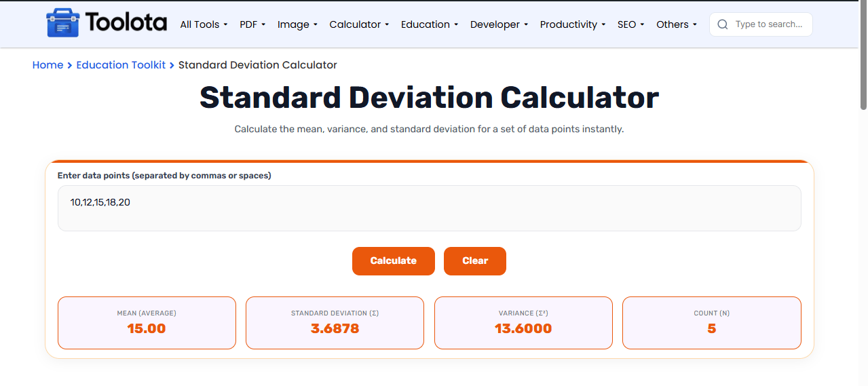
Task: Click the orange Calculate button
Action: (394, 261)
